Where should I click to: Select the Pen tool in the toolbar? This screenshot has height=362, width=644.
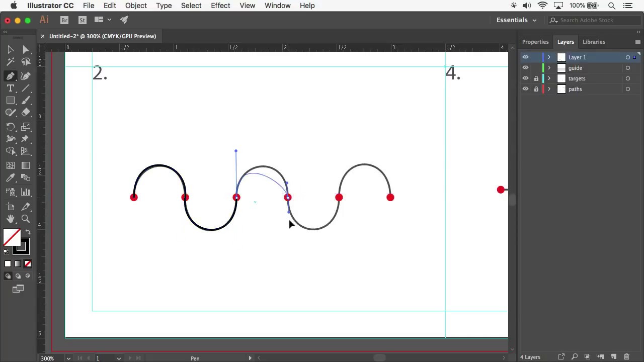(x=11, y=76)
